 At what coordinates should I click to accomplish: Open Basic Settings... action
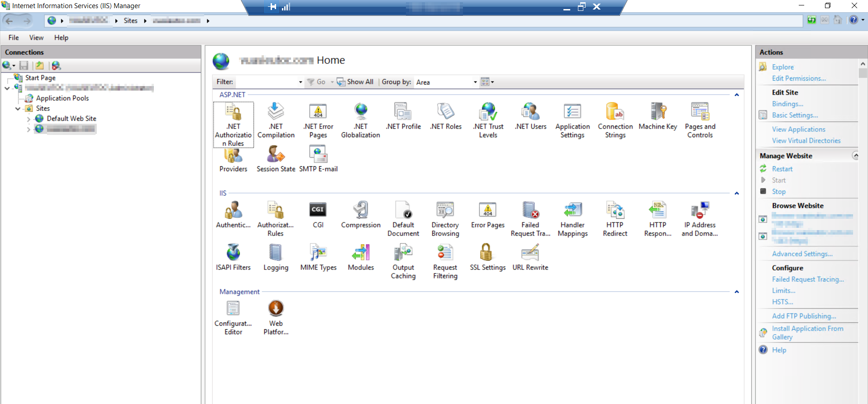(x=795, y=115)
